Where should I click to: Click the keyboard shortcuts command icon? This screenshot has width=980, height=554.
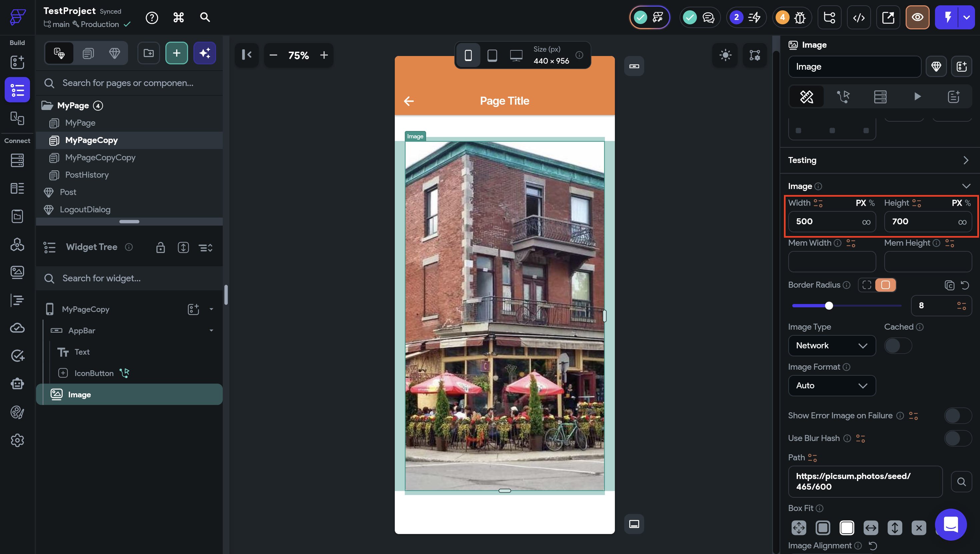point(178,18)
